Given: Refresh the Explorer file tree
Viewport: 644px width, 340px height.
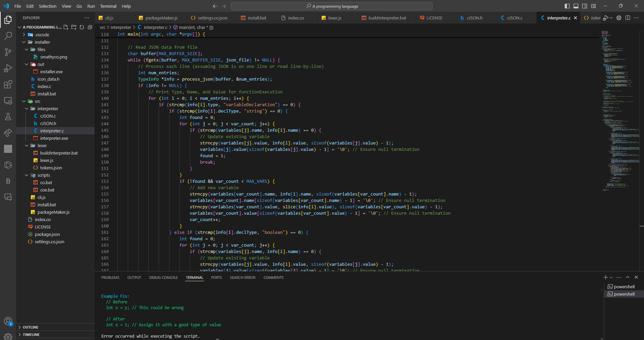Looking at the screenshot, I should click(x=82, y=27).
